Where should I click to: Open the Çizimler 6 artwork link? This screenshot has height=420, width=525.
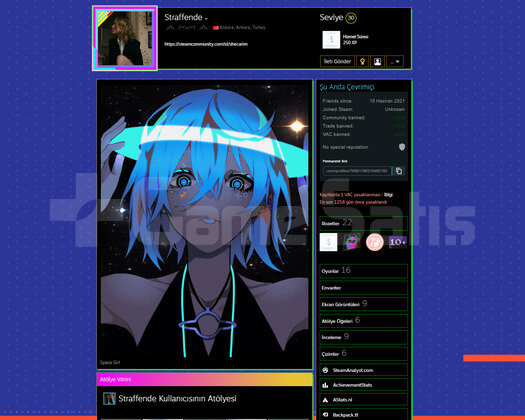click(x=364, y=354)
